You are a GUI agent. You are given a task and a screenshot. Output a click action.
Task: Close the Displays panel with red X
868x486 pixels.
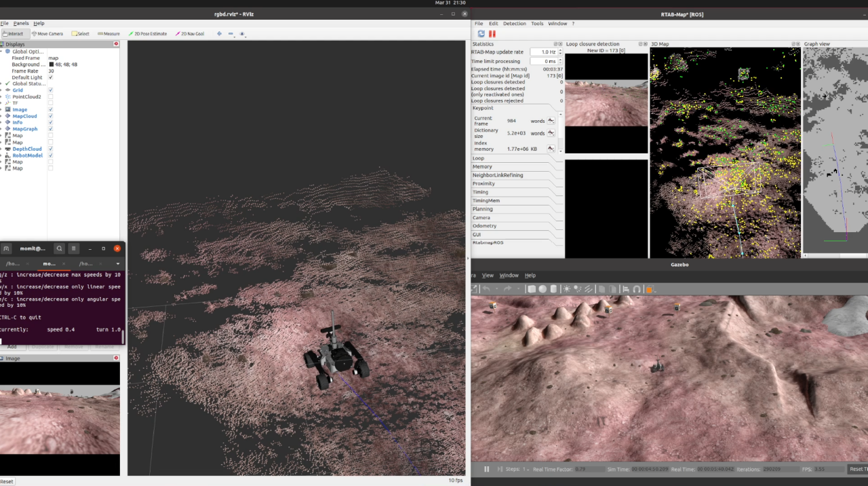pyautogui.click(x=116, y=44)
